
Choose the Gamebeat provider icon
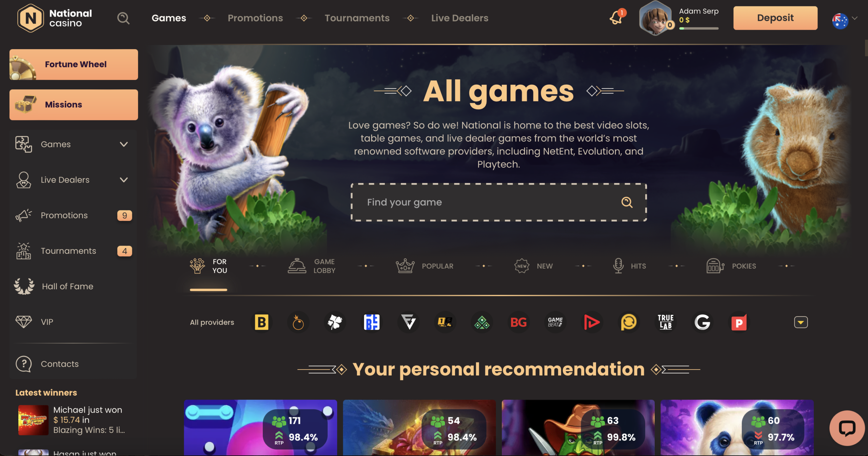pos(555,322)
